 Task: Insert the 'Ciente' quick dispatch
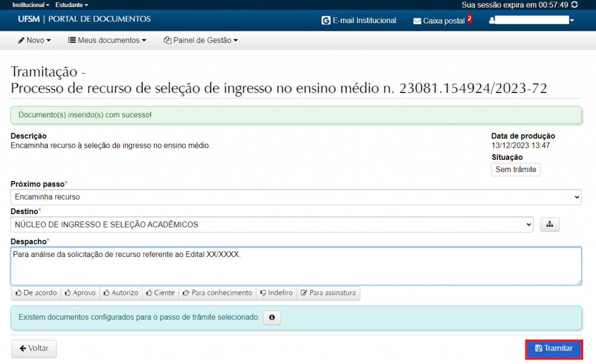pyautogui.click(x=160, y=293)
